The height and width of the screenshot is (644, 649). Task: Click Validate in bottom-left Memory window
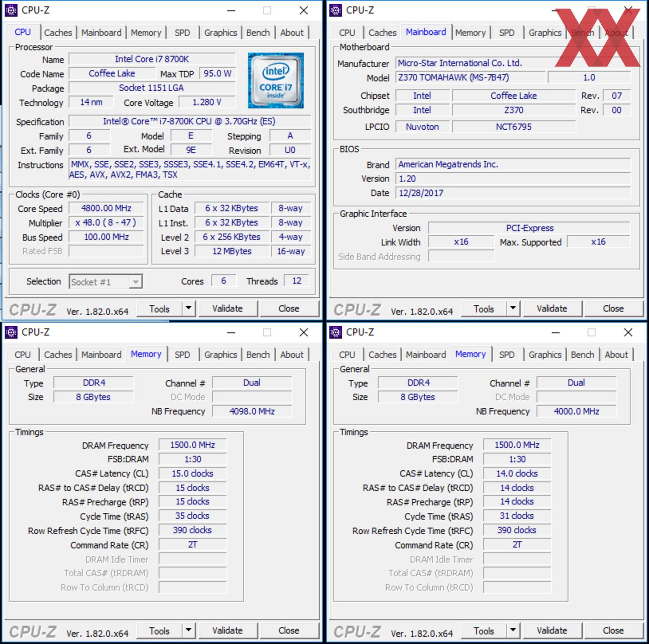[228, 631]
